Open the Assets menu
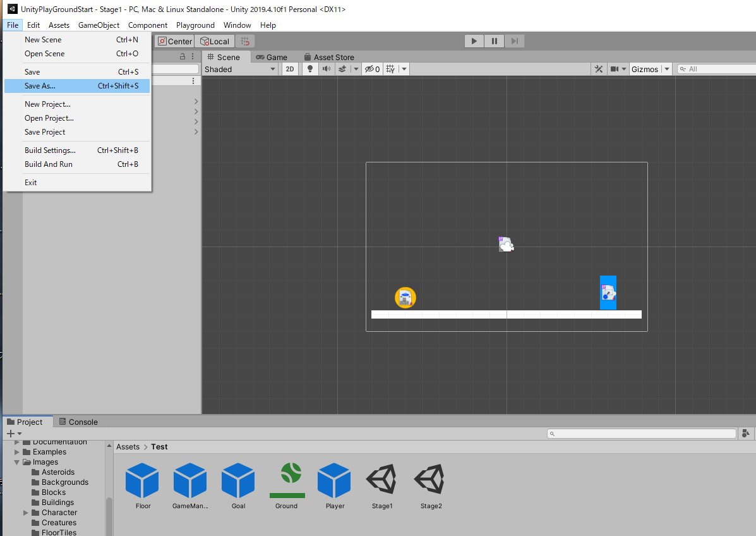The image size is (756, 536). coord(59,25)
